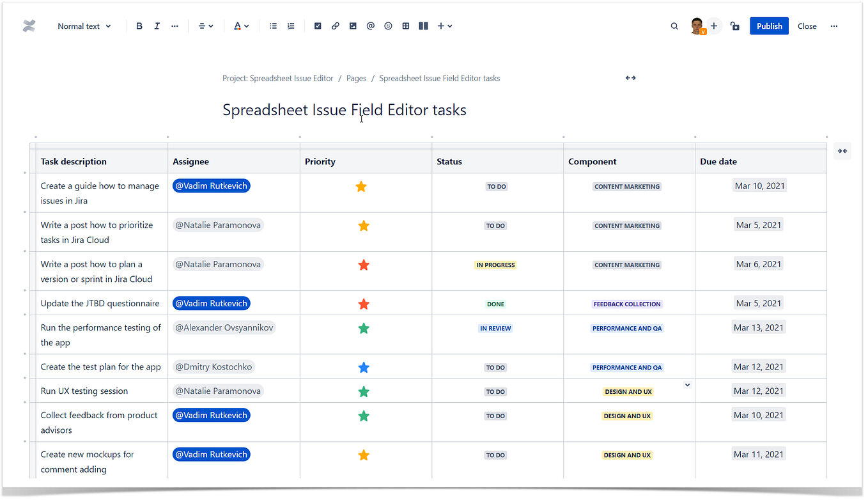This screenshot has width=868, height=500.
Task: Open the Normal text style dropdown
Action: (x=84, y=26)
